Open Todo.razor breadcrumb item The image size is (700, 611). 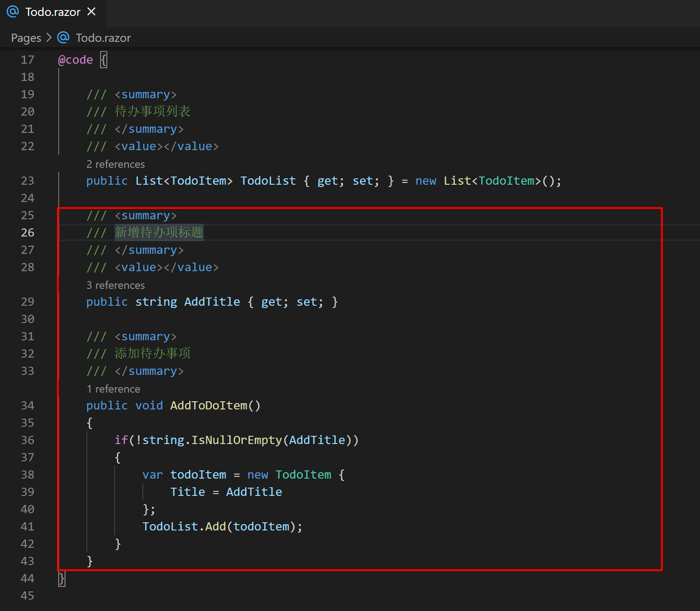coord(103,38)
